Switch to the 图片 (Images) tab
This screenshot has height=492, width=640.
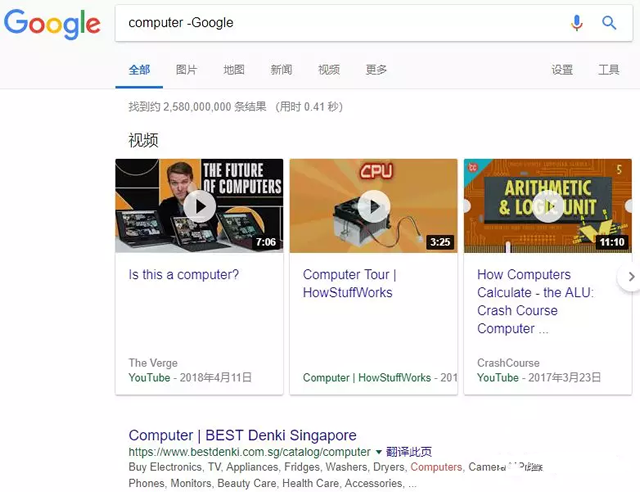point(186,70)
